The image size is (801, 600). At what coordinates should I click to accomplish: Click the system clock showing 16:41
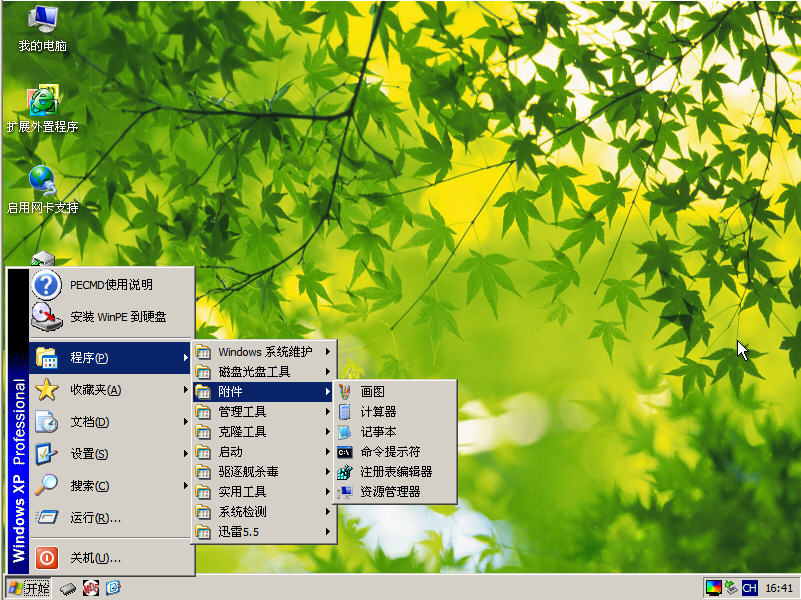(778, 588)
